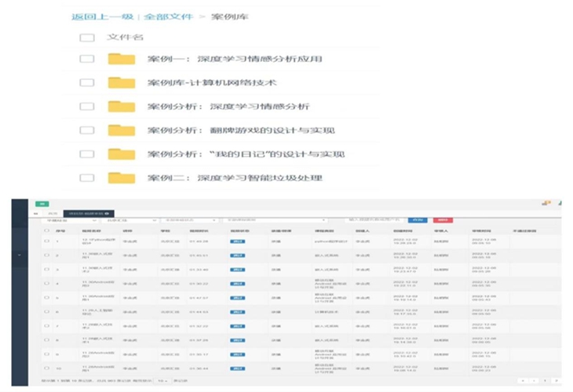Check the checkbox of table row 1
This screenshot has width=573, height=392.
(47, 241)
